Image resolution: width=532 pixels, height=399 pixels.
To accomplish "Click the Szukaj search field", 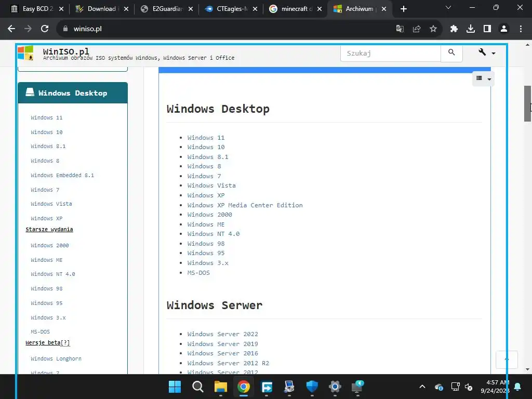I will [x=391, y=54].
